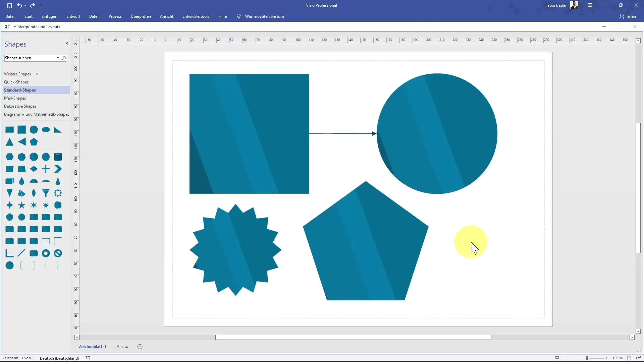Pick the Funnel shape from the stencil
Screen dimensions: 644x362
coord(46,193)
